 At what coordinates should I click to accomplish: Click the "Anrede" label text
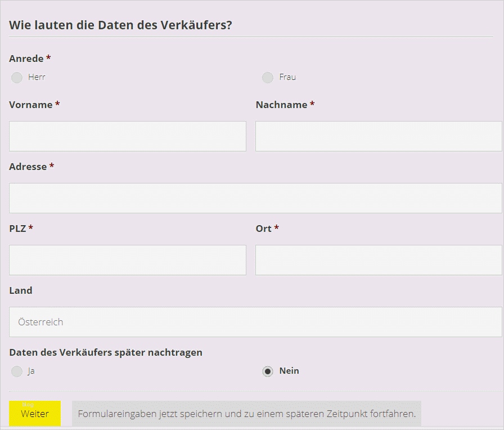26,59
